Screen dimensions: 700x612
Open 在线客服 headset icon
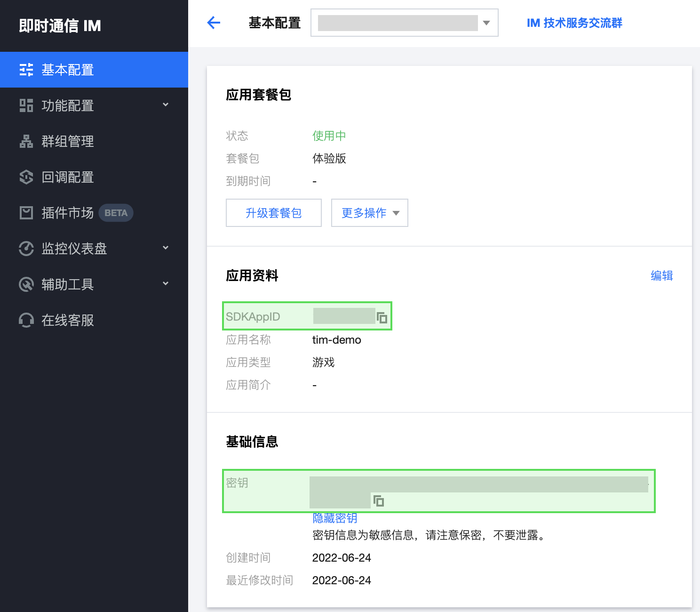[26, 320]
